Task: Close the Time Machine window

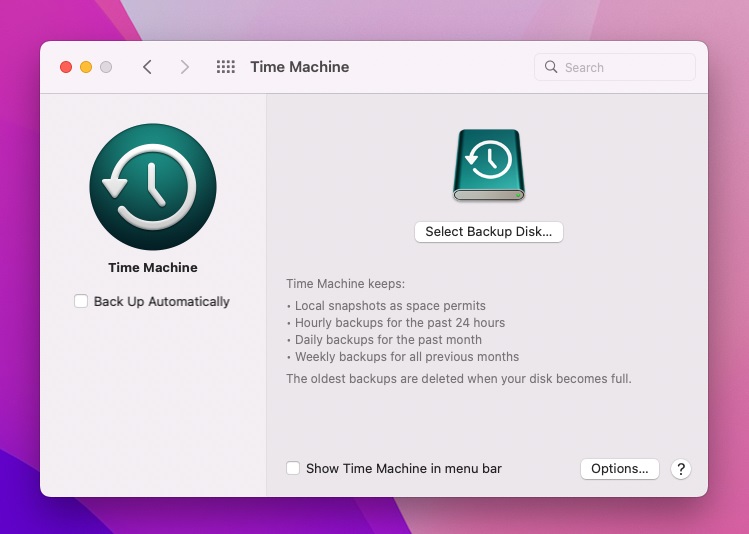Action: [66, 67]
